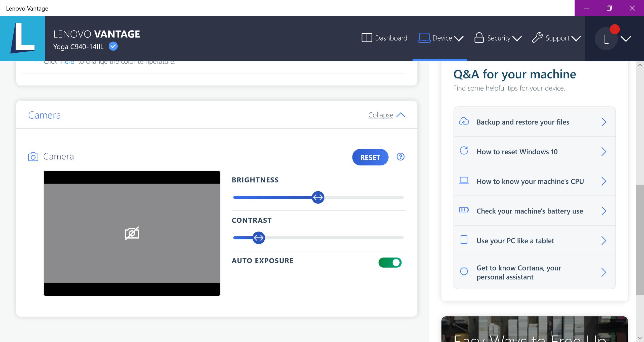The height and width of the screenshot is (342, 644).
Task: Open arrow for Cortana personal assistant tip
Action: [x=604, y=272]
